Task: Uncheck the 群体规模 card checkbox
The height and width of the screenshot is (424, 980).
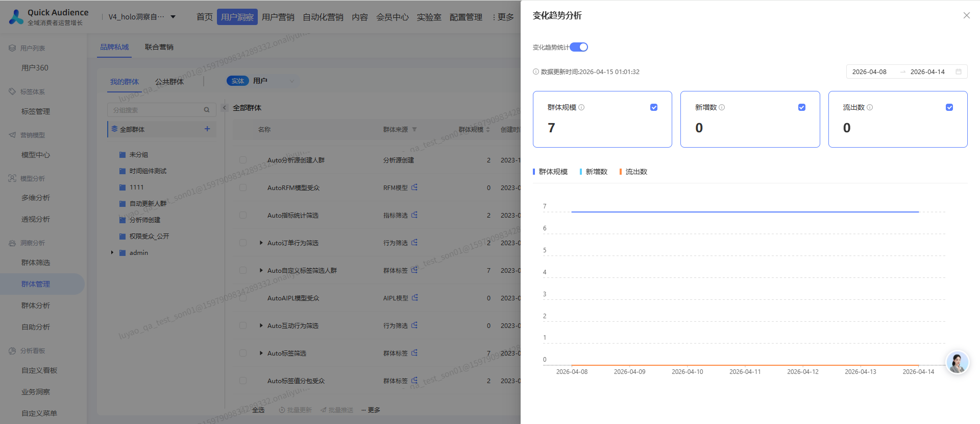Action: [654, 107]
